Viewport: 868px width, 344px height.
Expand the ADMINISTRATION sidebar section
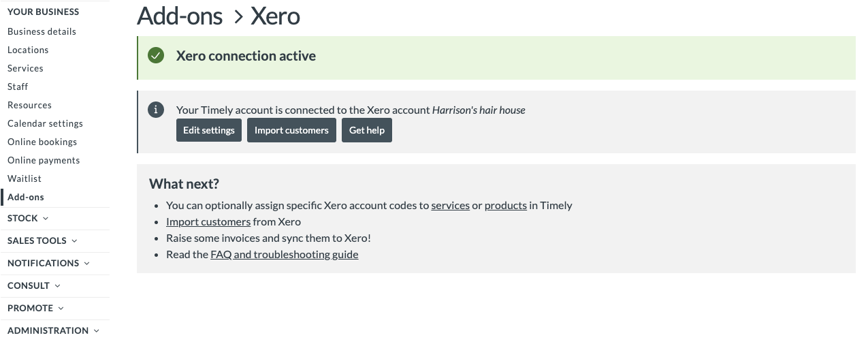(x=53, y=331)
